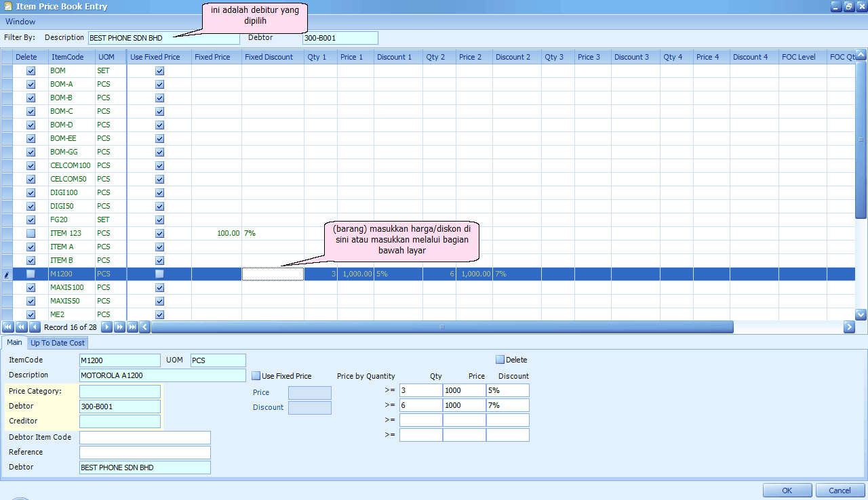The image size is (868, 500).
Task: Click the Price Category field
Action: point(120,392)
